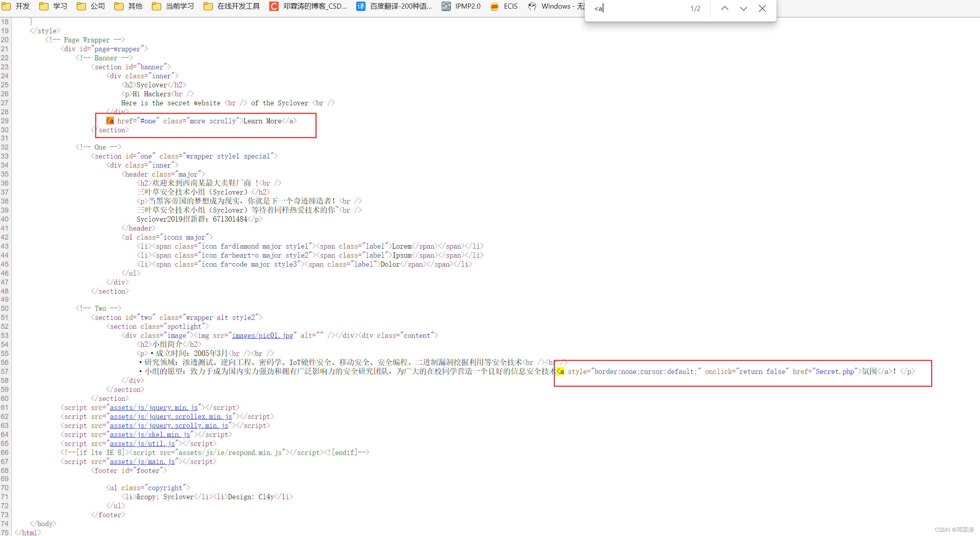Open the ECIS bookmark icon
This screenshot has width=980, height=536.
(494, 6)
